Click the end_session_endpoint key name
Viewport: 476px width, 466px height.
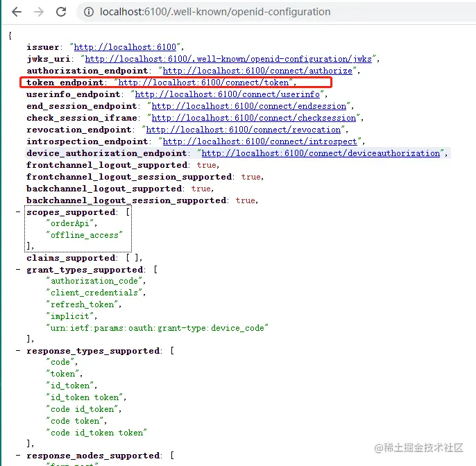(82, 106)
